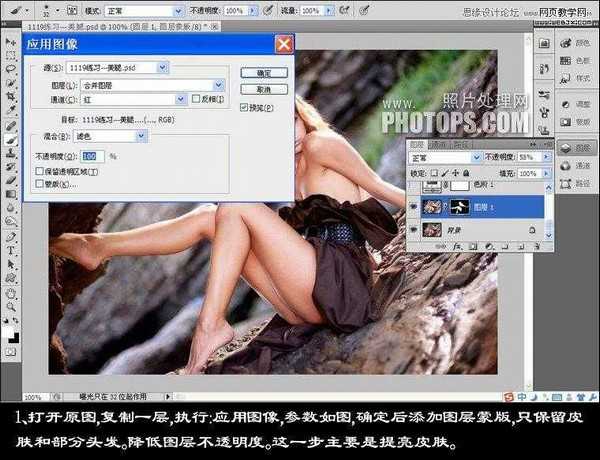Click the 取消 (Cancel) button
The height and width of the screenshot is (460, 600).
click(x=264, y=90)
